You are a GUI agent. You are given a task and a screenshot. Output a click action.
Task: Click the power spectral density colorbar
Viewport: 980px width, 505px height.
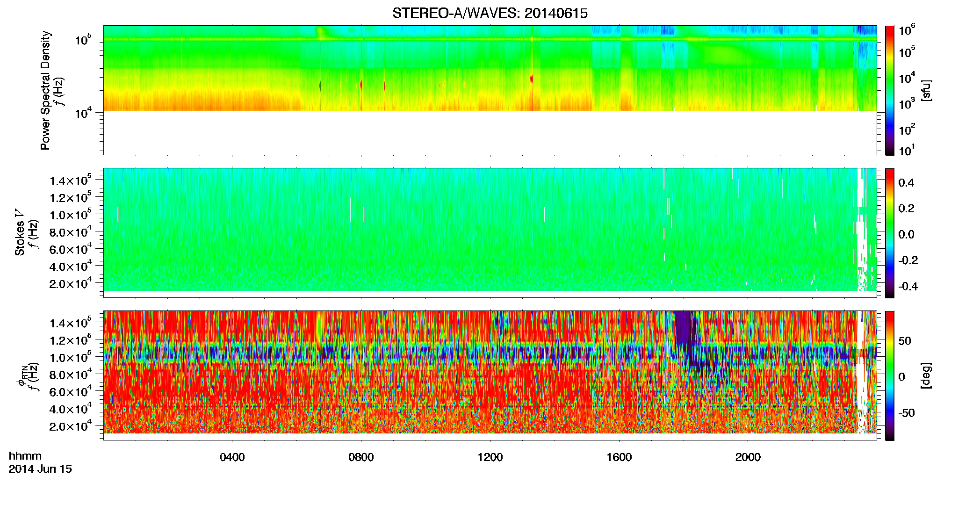(x=890, y=90)
